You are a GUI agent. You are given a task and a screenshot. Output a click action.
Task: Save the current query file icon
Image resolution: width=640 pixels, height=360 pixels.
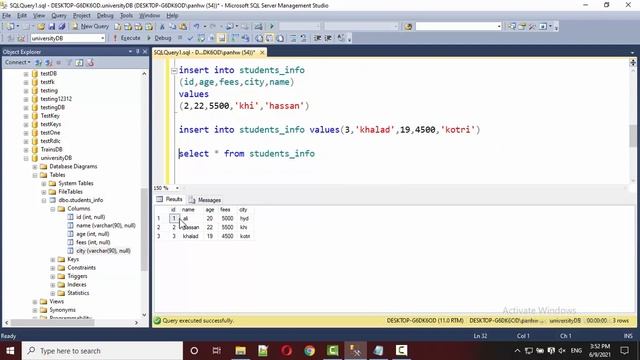[x=51, y=27]
